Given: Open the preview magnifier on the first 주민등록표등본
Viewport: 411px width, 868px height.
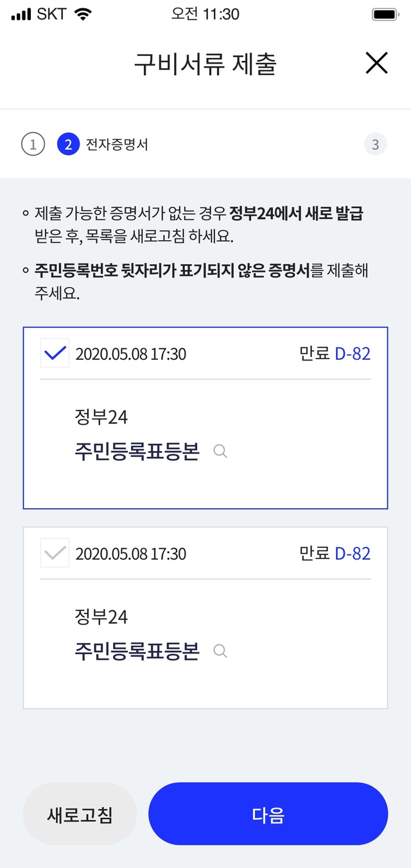Looking at the screenshot, I should (220, 451).
